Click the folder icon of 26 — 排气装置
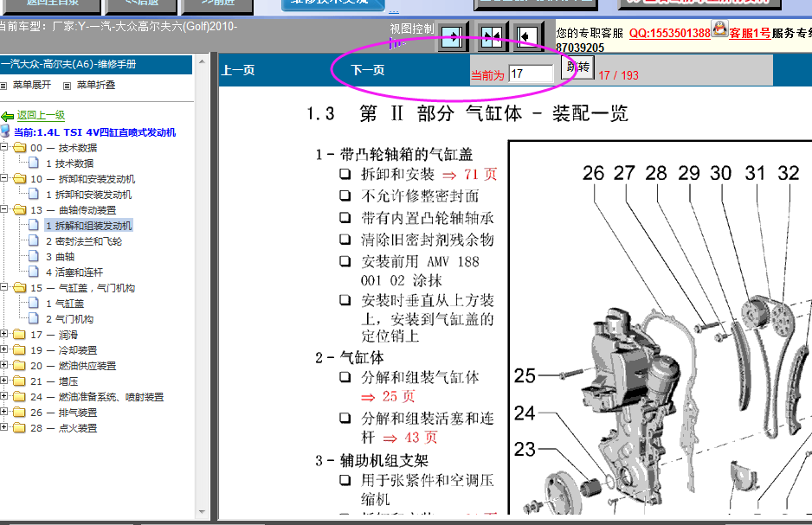 tap(20, 412)
